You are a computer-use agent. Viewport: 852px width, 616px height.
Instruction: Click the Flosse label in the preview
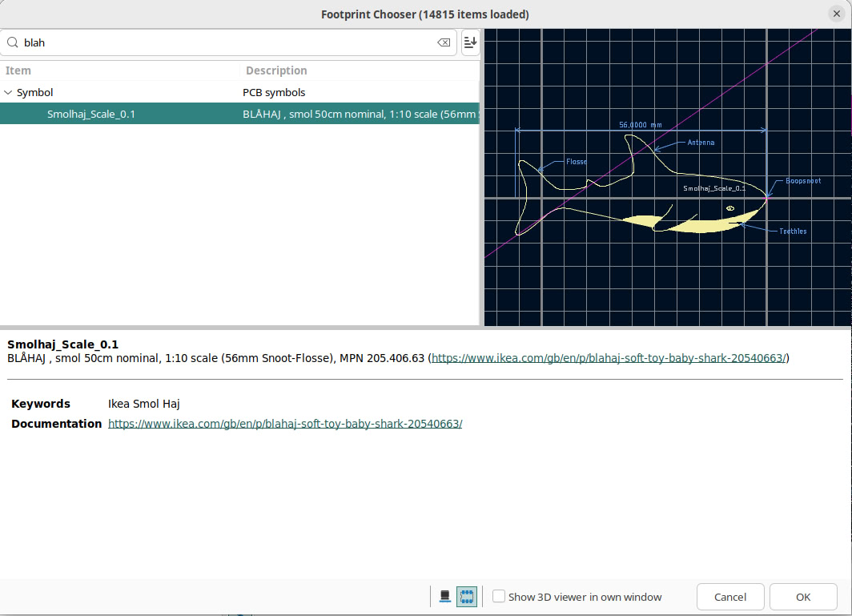(x=577, y=162)
